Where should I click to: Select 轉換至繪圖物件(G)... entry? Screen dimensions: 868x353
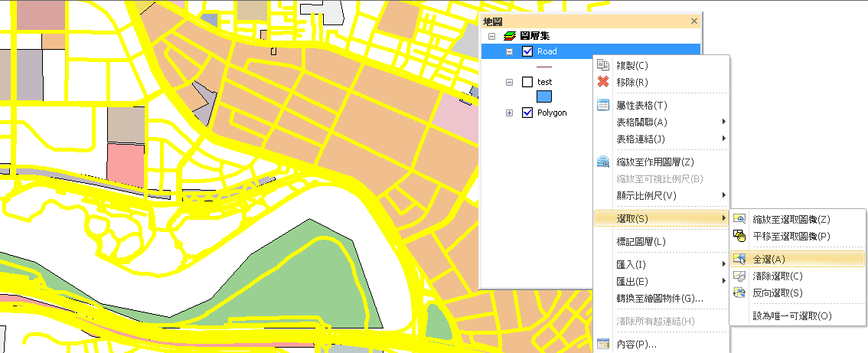point(661,298)
